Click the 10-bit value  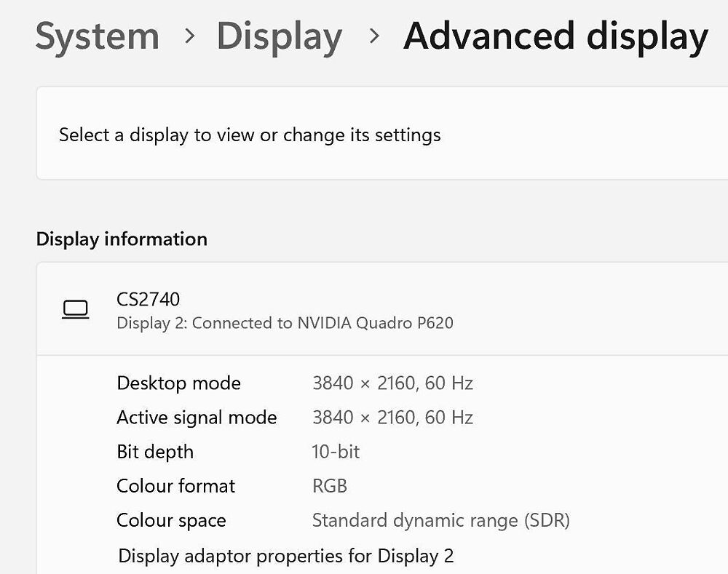click(x=336, y=452)
